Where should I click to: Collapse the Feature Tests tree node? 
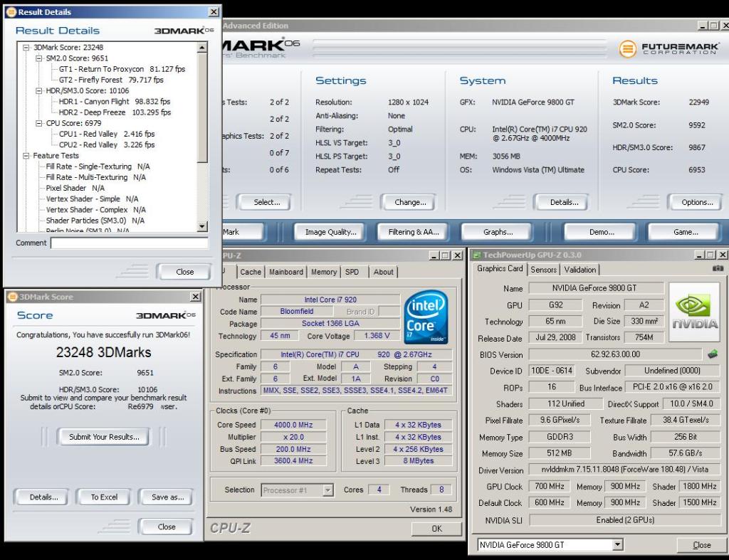[x=26, y=156]
